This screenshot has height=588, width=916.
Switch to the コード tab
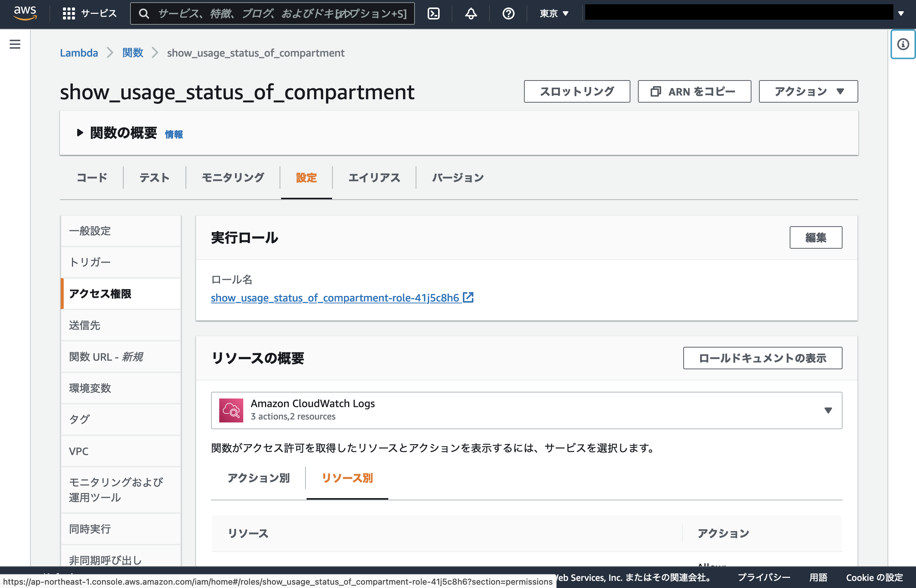[x=91, y=177]
